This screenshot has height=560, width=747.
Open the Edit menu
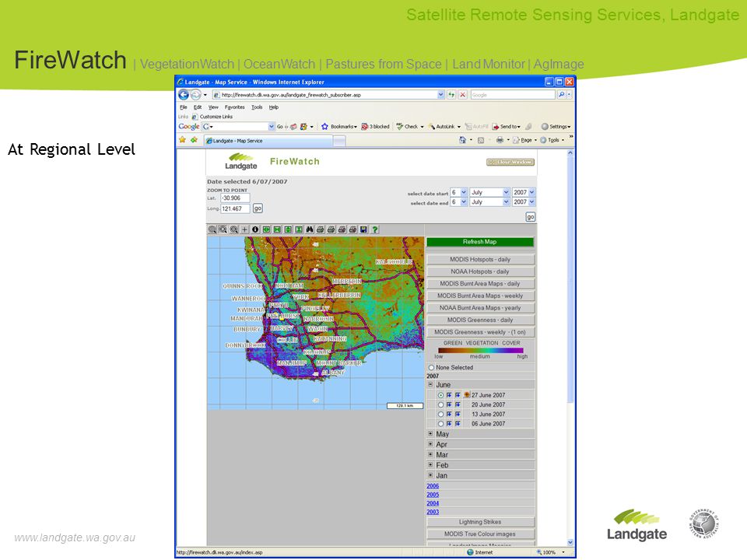pos(198,107)
